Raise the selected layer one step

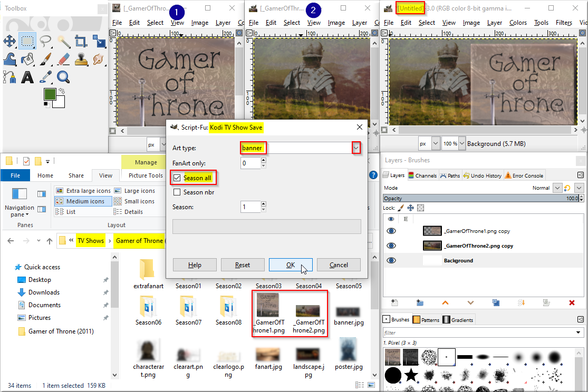point(445,302)
